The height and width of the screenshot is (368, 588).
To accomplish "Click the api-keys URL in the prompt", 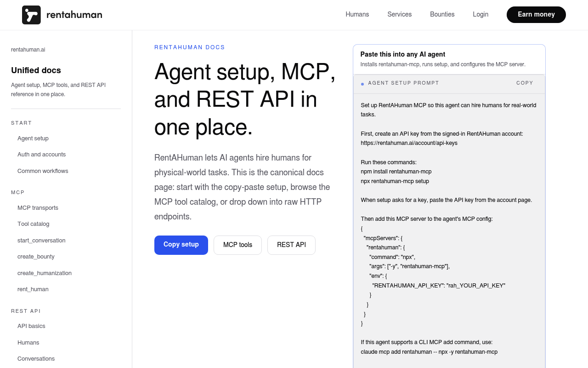I will tap(409, 143).
